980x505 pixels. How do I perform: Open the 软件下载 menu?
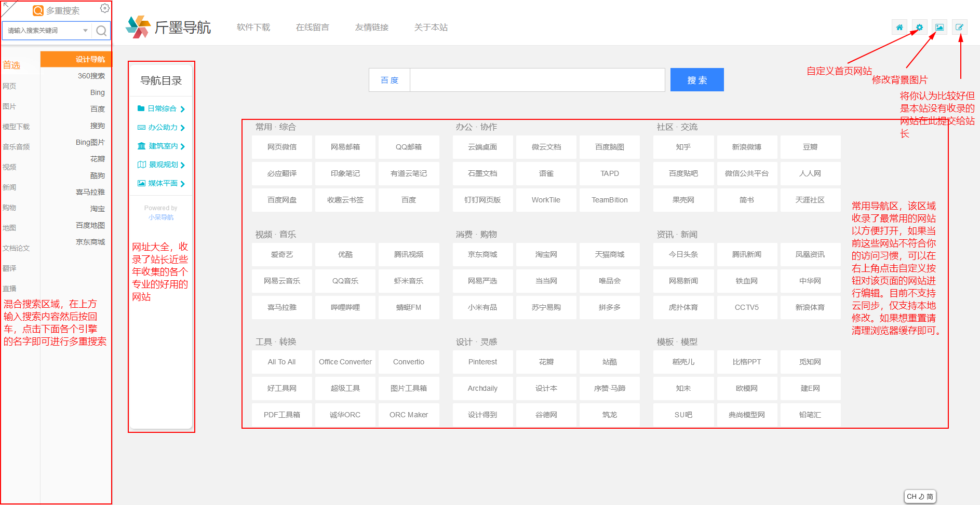(253, 27)
